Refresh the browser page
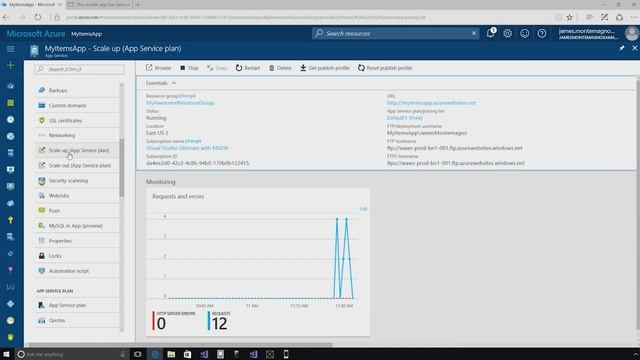The height and width of the screenshot is (360, 640). 38,17
